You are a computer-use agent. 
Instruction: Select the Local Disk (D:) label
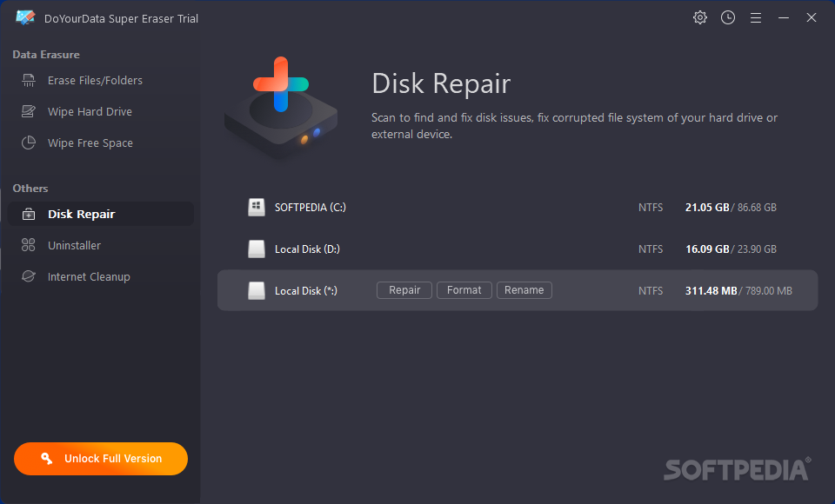[307, 249]
